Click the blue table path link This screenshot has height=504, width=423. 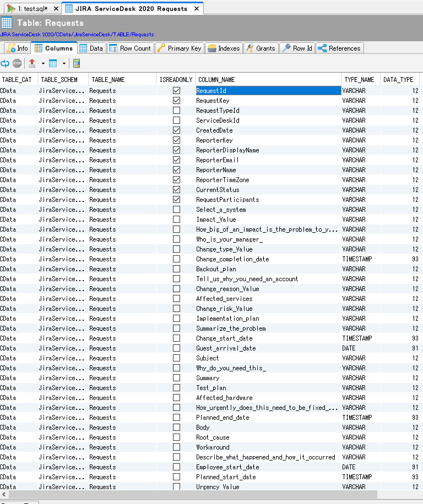click(77, 34)
